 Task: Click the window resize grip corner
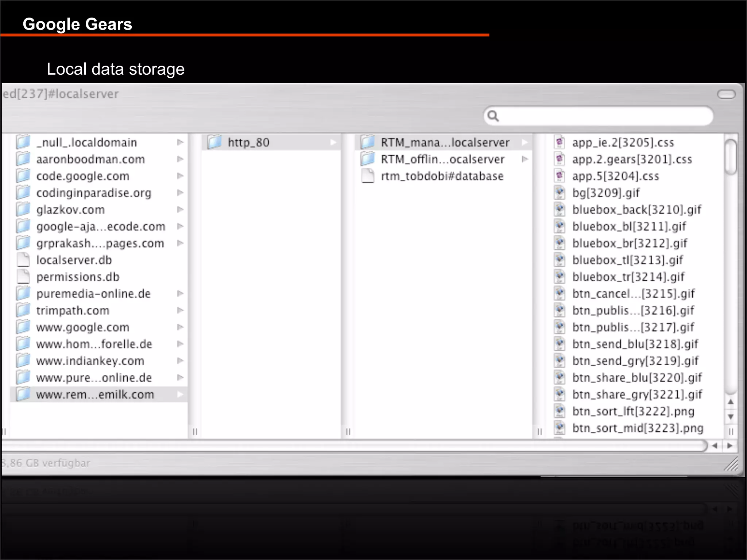pyautogui.click(x=731, y=464)
